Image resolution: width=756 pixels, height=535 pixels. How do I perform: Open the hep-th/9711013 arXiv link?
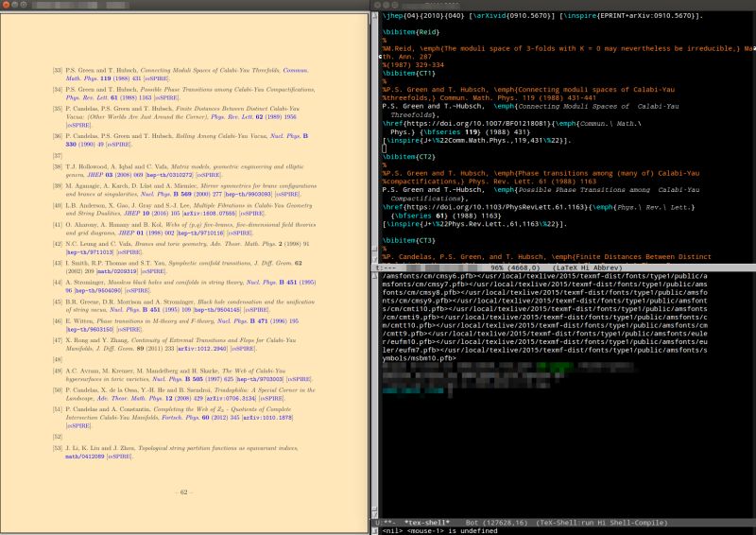[90, 252]
